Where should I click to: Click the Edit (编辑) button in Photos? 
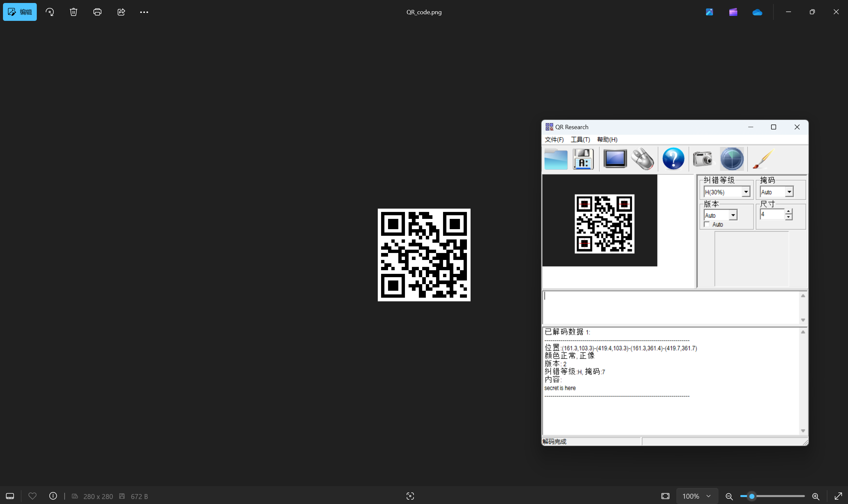[20, 12]
